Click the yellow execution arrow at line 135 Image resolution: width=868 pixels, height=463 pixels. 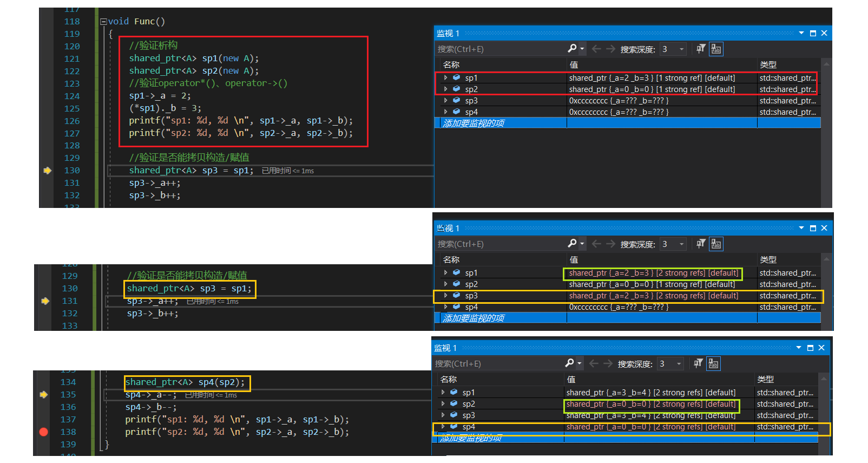[x=44, y=395]
